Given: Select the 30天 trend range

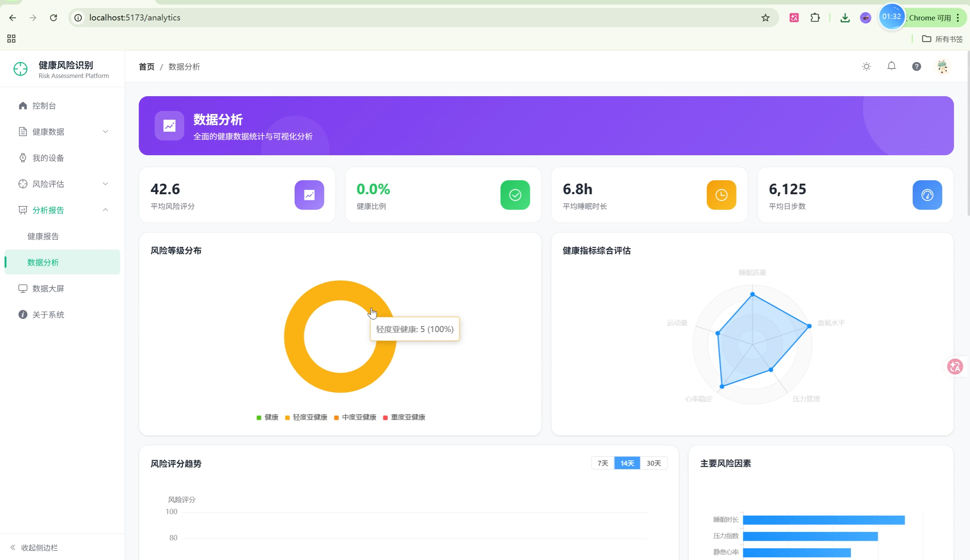Looking at the screenshot, I should (x=653, y=463).
